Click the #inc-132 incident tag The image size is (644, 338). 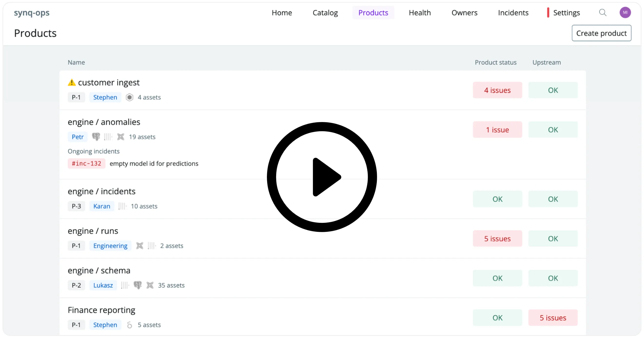(x=87, y=163)
